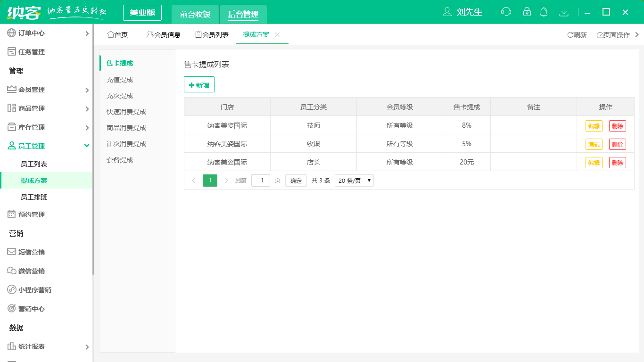The width and height of the screenshot is (644, 362).
Task: Open notifications via the bell icon
Action: (544, 12)
